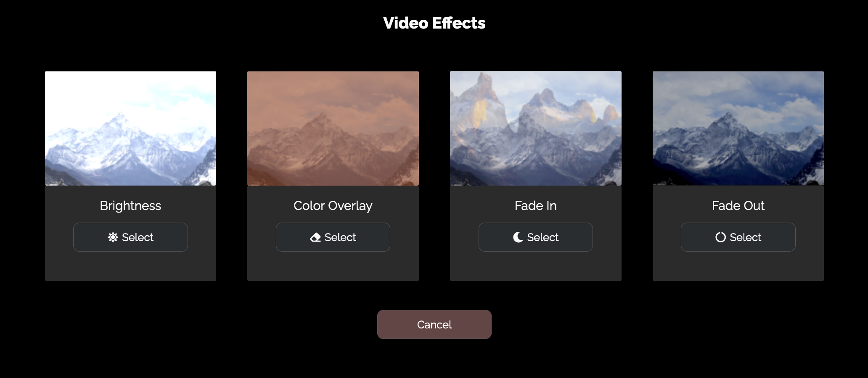Click the Fade In blended mountains preview
This screenshot has width=868, height=378.
pos(536,128)
